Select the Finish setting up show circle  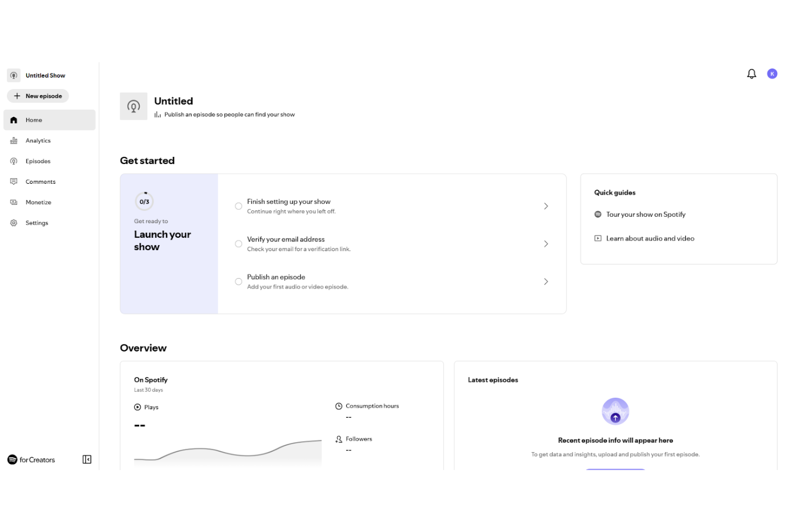(x=238, y=206)
